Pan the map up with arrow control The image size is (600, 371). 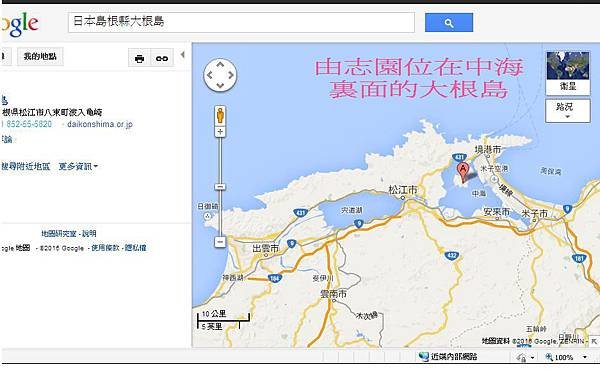pyautogui.click(x=220, y=65)
